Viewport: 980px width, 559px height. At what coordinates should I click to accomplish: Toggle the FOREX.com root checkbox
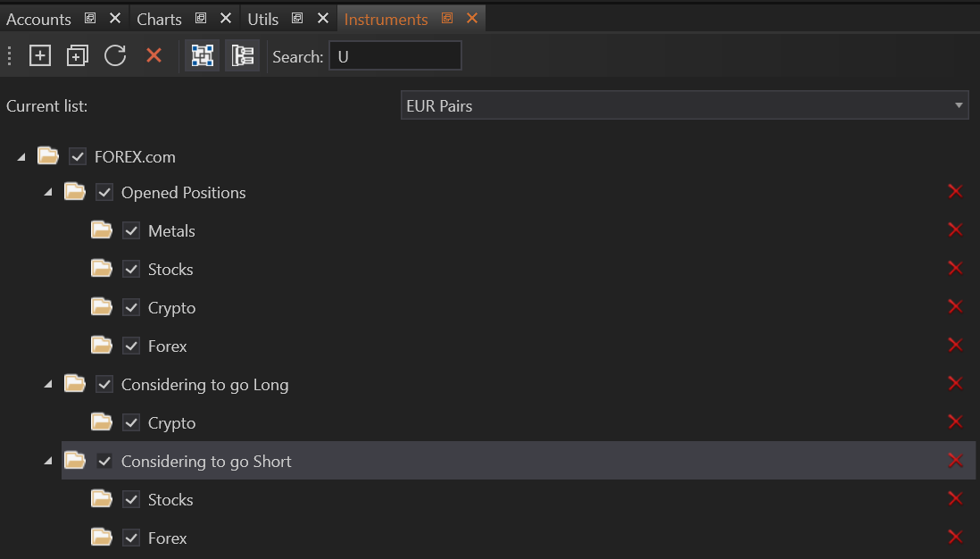[78, 157]
